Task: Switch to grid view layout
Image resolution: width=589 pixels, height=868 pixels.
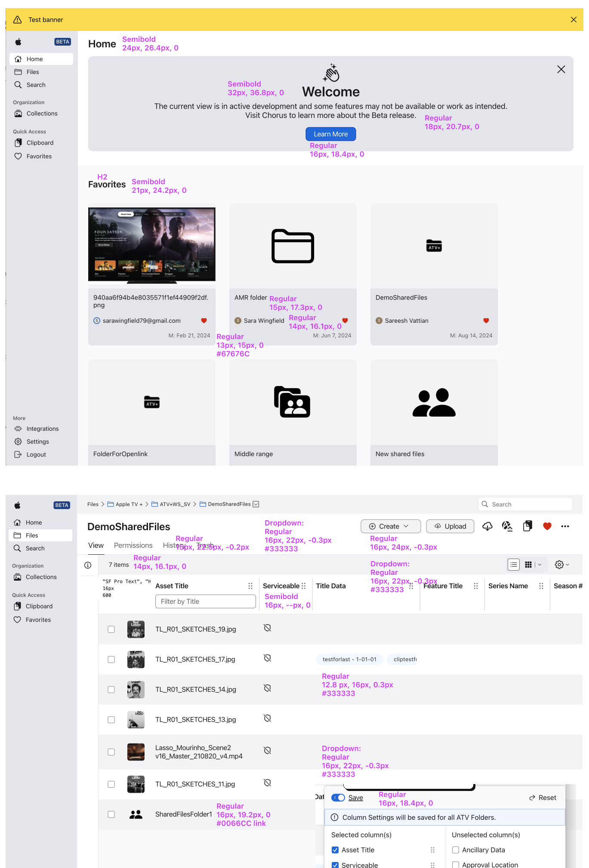Action: tap(528, 565)
